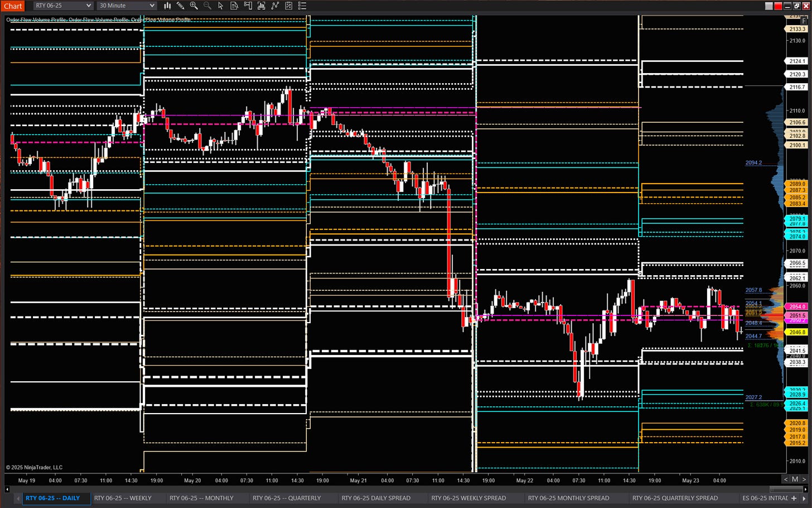Viewport: 812px width, 508px height.
Task: Add a new tab with plus
Action: (794, 498)
